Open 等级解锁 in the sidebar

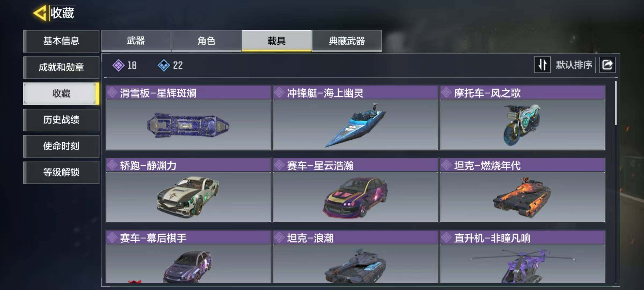[x=61, y=172]
